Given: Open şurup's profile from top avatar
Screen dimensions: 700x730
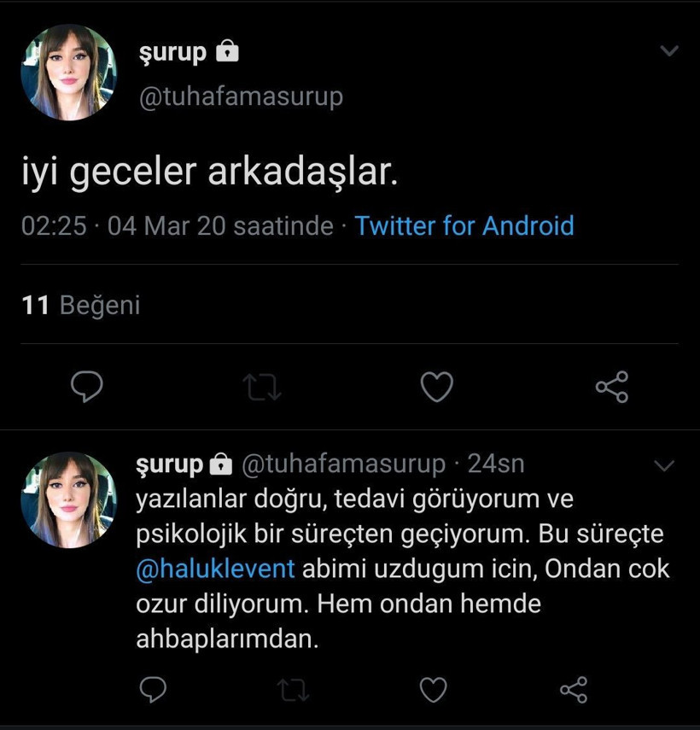Looking at the screenshot, I should [69, 71].
